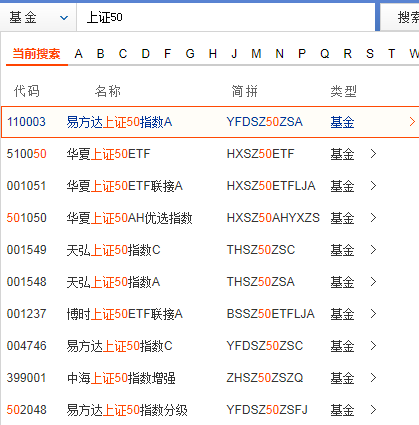Image resolution: width=419 pixels, height=425 pixels.
Task: Click the arrow beside 天弘上证50指数A
Action: tap(373, 282)
